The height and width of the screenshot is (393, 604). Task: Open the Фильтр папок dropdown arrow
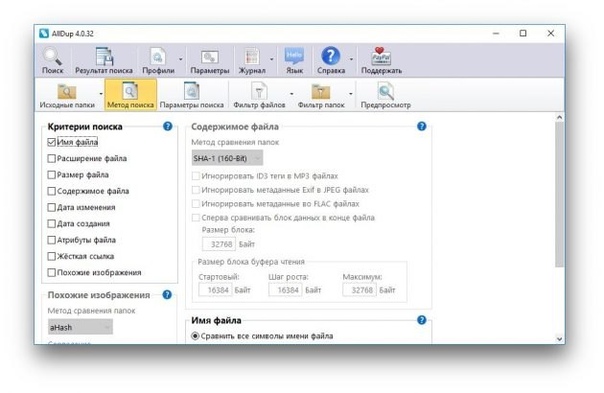click(x=351, y=94)
